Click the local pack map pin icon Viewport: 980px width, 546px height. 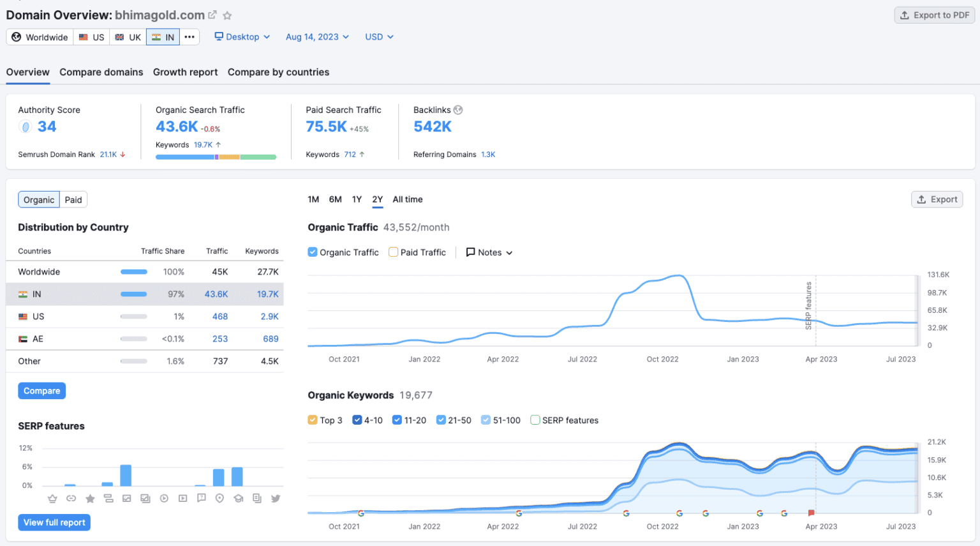tap(219, 499)
